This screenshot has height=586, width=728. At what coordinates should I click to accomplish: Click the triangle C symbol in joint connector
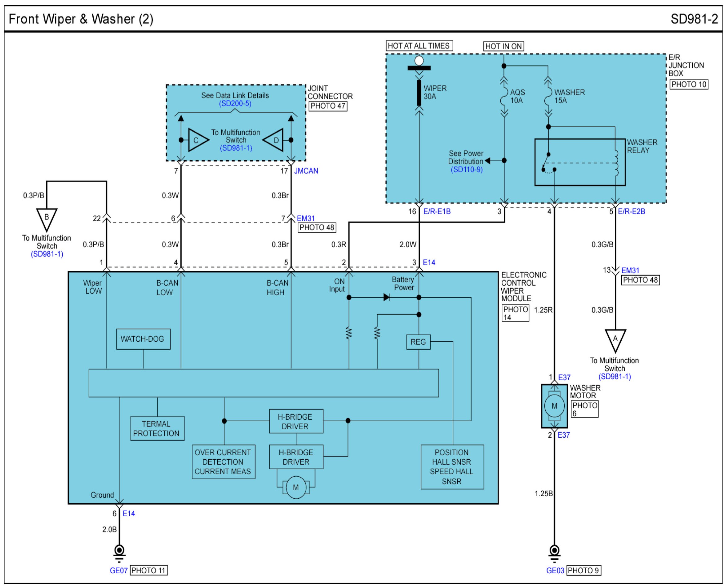pos(198,140)
